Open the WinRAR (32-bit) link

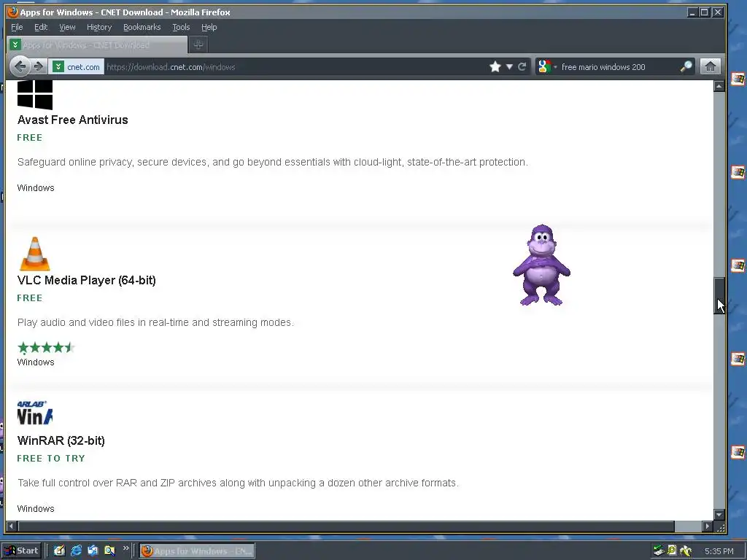pos(61,441)
